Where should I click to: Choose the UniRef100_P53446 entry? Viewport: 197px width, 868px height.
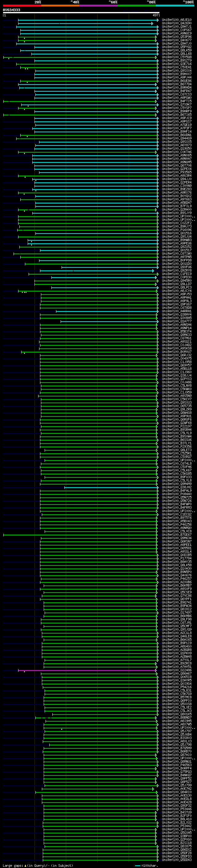pos(177,809)
